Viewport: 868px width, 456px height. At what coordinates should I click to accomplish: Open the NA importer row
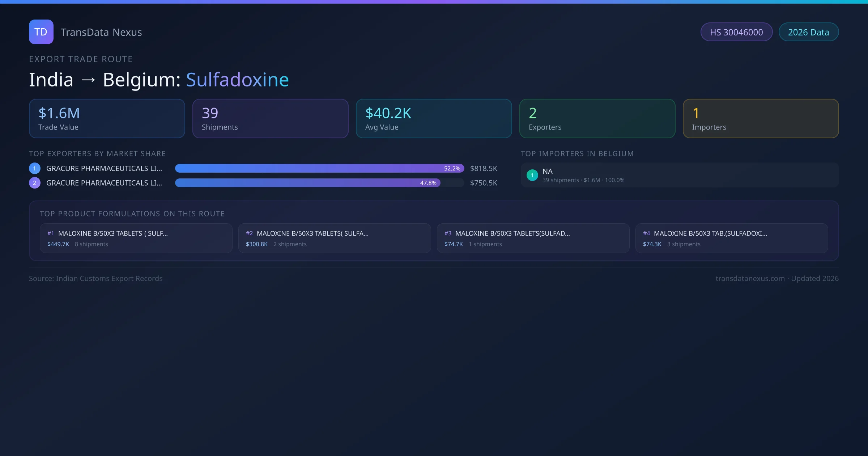coord(679,175)
